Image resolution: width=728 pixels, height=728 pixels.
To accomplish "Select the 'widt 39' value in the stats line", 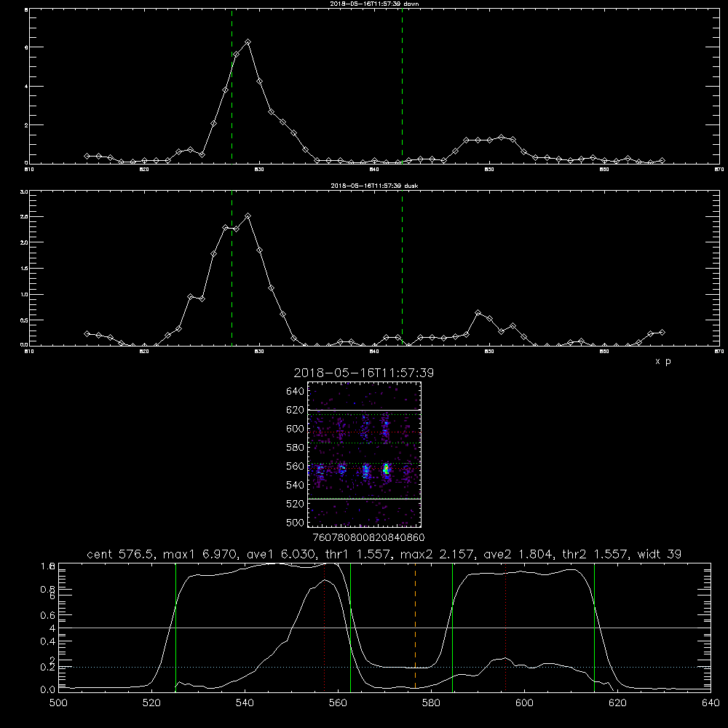I will pyautogui.click(x=660, y=554).
